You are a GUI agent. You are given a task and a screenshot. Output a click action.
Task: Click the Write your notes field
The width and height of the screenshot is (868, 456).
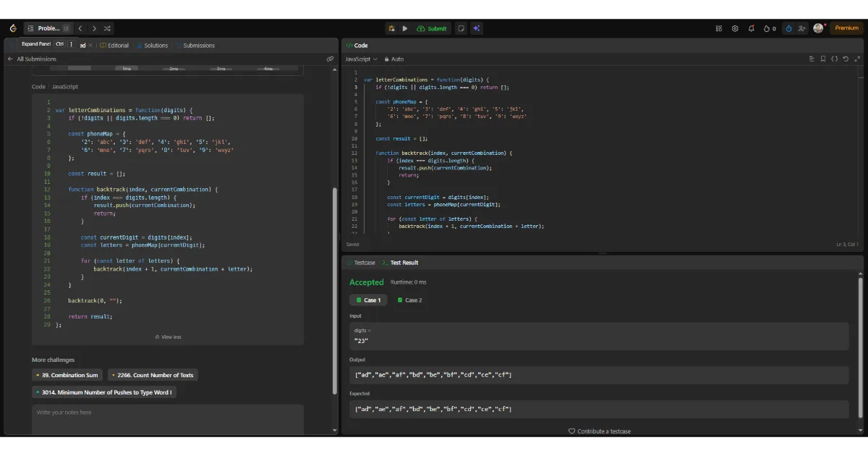[168, 419]
